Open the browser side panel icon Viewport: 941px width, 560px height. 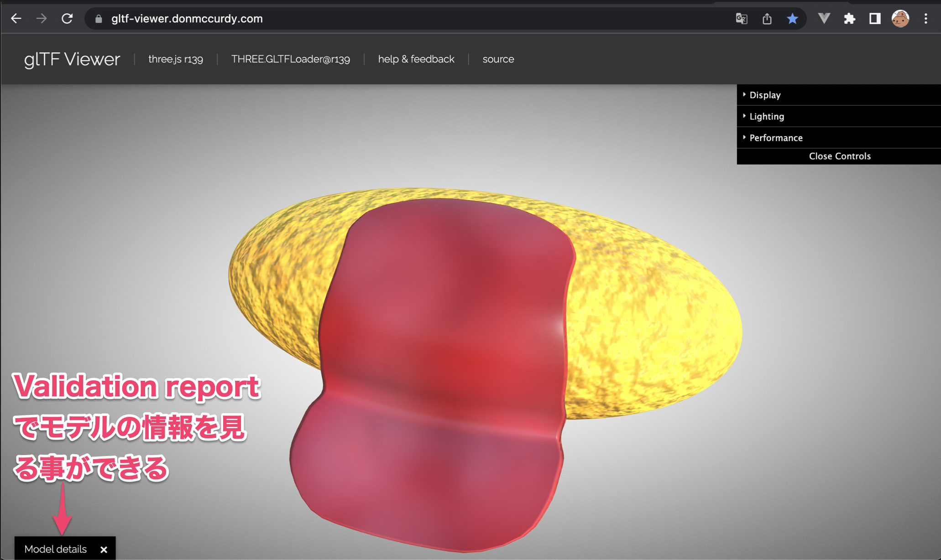pyautogui.click(x=875, y=19)
